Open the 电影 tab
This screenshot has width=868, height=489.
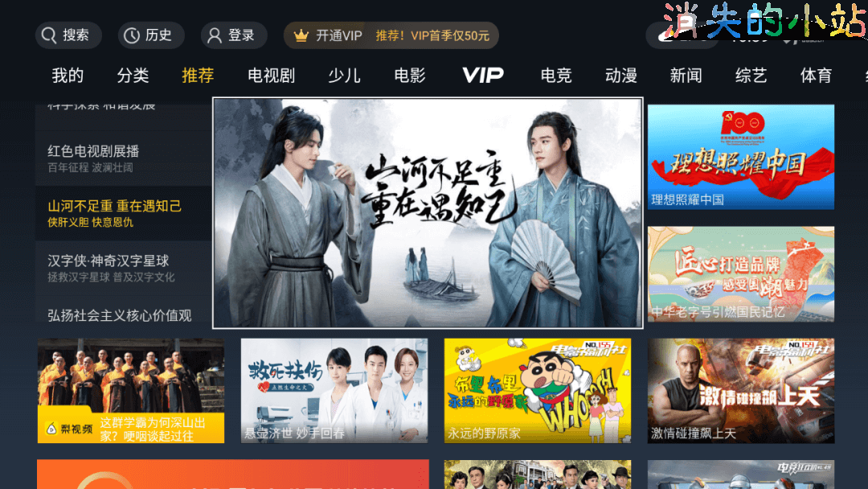[410, 75]
